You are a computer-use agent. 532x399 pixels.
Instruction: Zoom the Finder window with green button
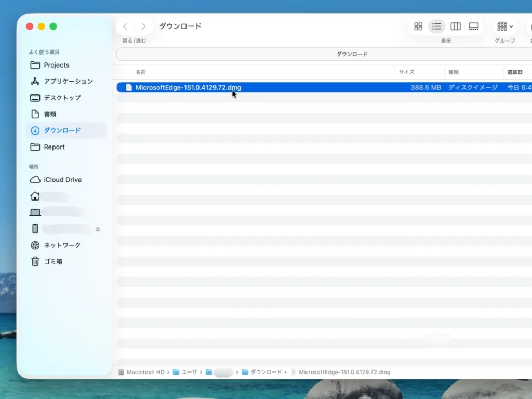[54, 26]
